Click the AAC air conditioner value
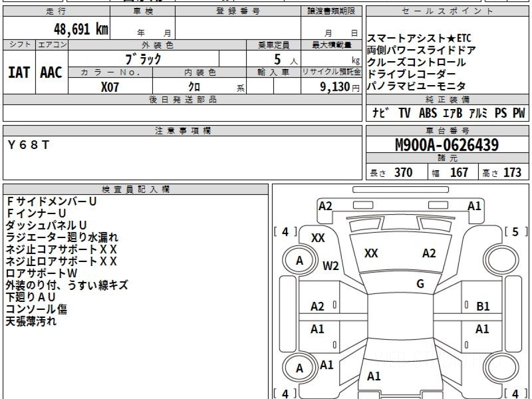The image size is (532, 399). pyautogui.click(x=51, y=72)
